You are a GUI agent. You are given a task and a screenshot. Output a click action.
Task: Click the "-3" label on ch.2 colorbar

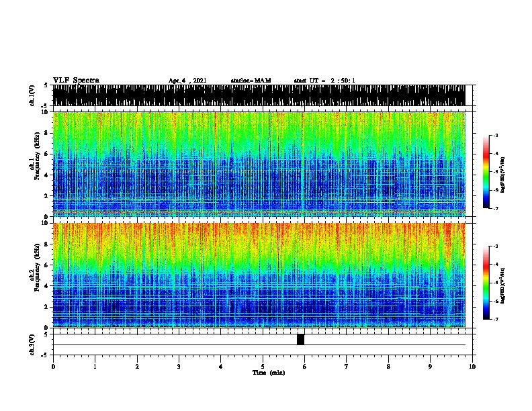click(496, 246)
